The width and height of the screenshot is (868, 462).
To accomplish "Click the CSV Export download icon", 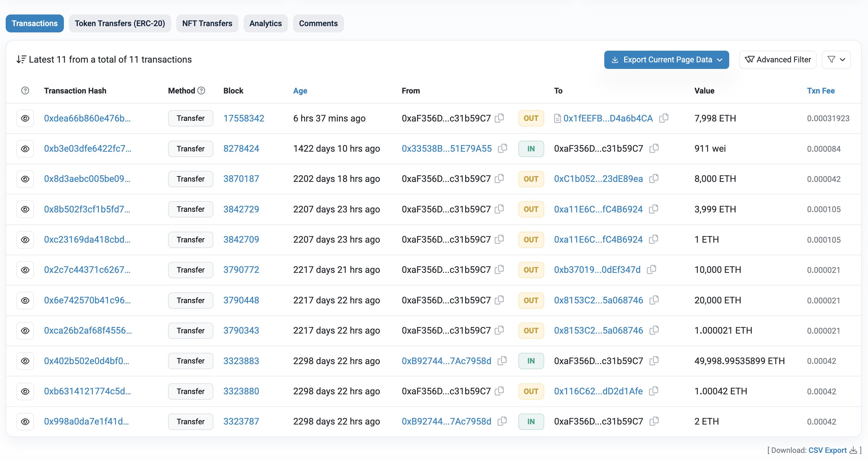I will coord(853,450).
